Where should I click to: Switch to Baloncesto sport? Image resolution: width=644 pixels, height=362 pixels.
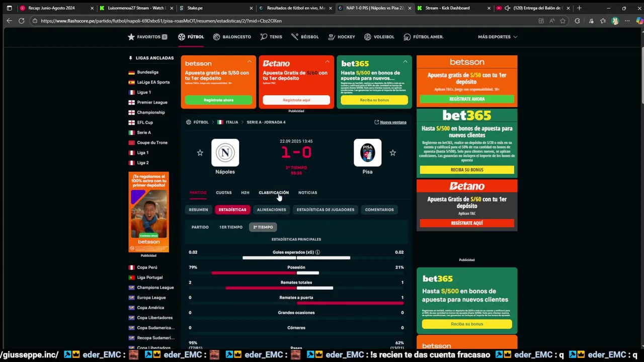pyautogui.click(x=232, y=37)
